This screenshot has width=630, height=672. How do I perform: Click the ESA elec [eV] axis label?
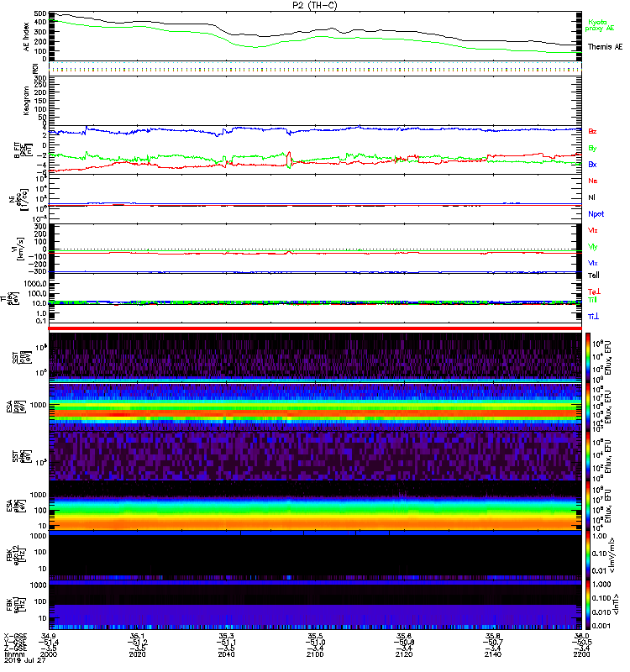[x=15, y=506]
